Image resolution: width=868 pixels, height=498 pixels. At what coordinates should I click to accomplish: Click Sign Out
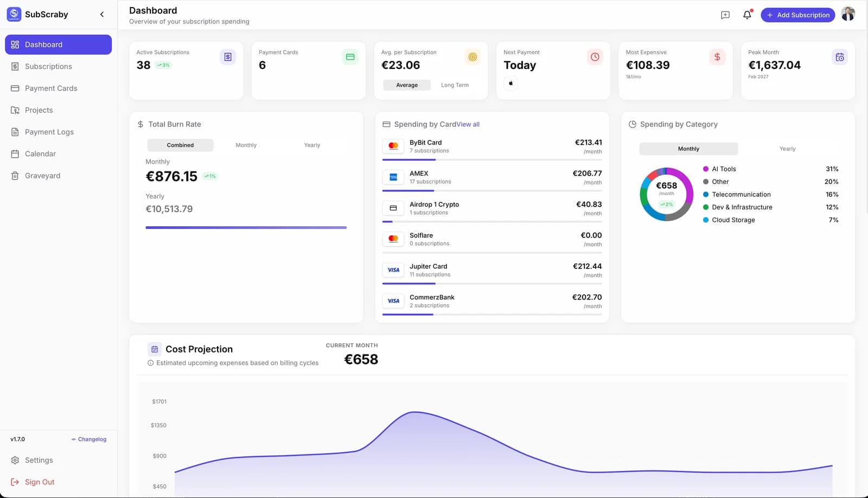tap(59, 482)
